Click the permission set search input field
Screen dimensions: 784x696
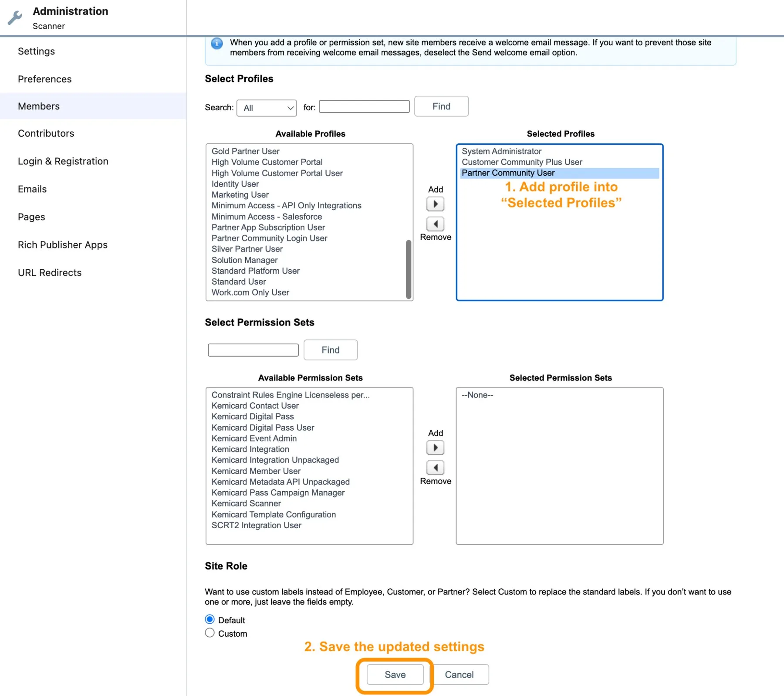(x=253, y=350)
